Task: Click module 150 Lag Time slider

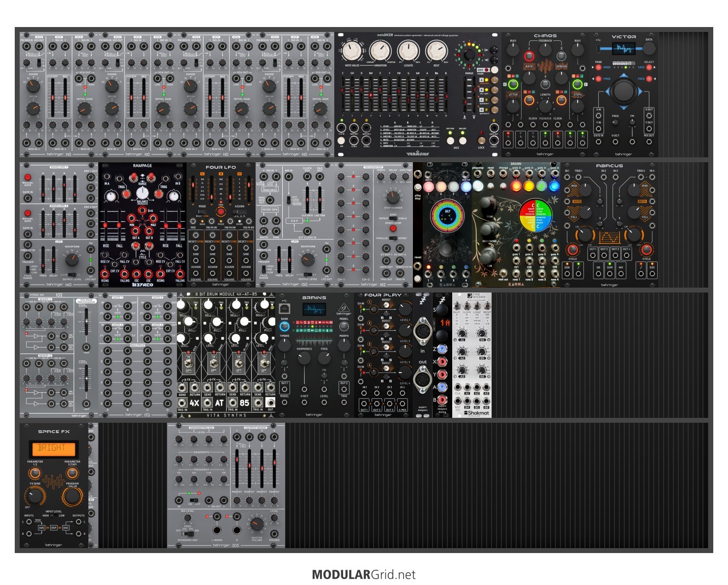Action: point(320,200)
